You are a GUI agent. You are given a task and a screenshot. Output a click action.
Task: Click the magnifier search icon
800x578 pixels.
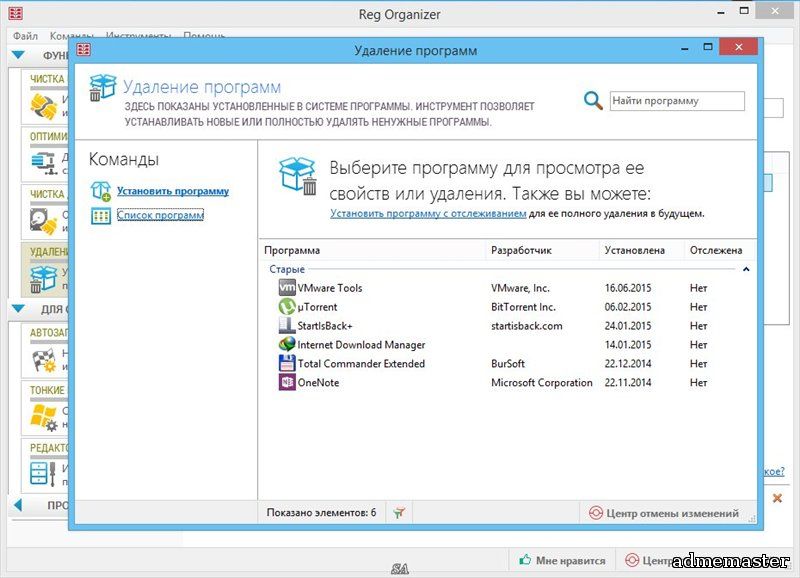pos(593,101)
